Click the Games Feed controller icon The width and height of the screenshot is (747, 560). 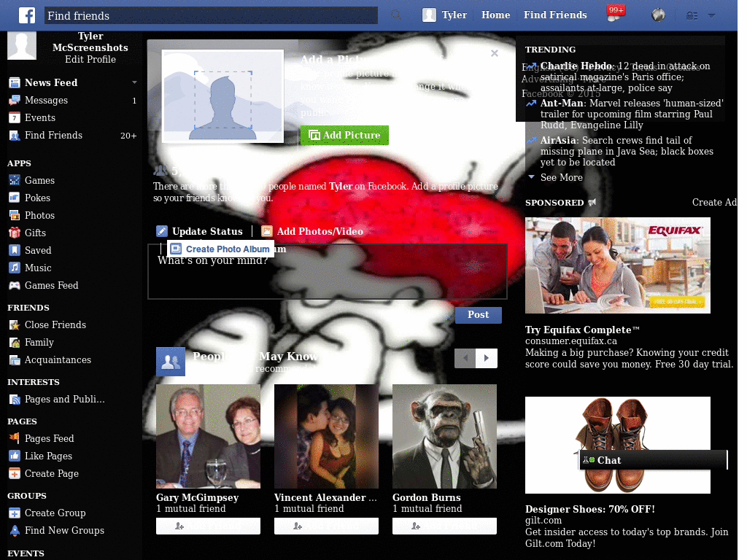(x=15, y=285)
